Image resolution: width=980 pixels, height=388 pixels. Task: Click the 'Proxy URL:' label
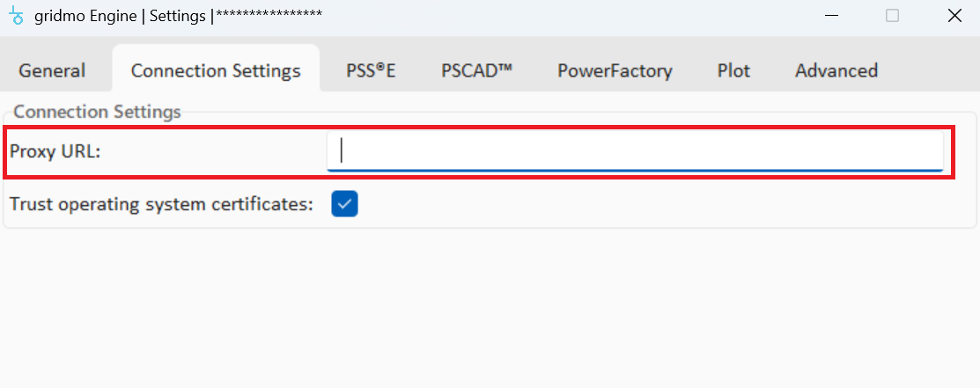55,151
